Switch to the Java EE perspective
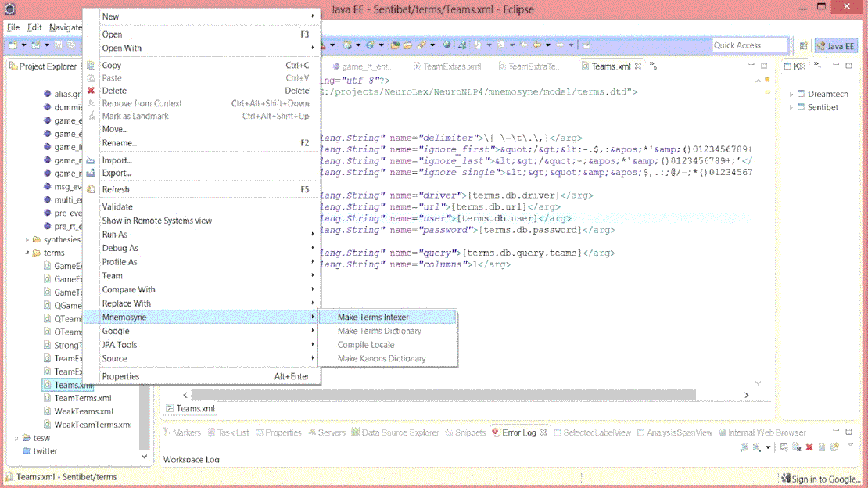 point(836,46)
